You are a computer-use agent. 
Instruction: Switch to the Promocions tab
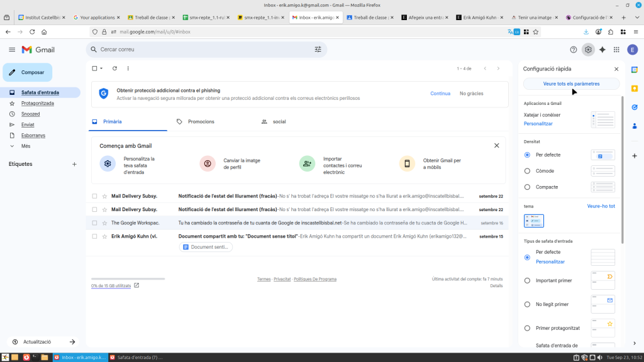(x=201, y=121)
